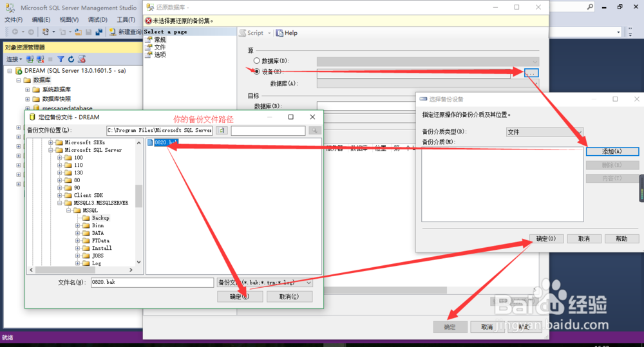This screenshot has width=644, height=347.
Task: Open the 工具(T) menu
Action: click(126, 20)
